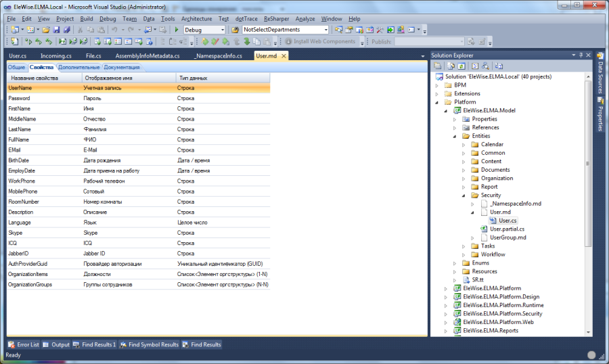Toggle the Properties side panel on right edge
Viewport: 609px width, 364px height.
point(600,115)
